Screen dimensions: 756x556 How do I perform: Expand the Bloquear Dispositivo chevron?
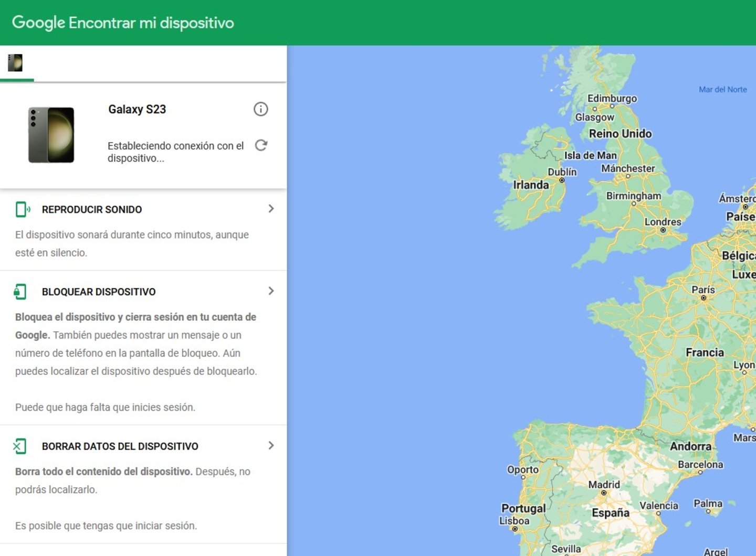click(x=271, y=291)
